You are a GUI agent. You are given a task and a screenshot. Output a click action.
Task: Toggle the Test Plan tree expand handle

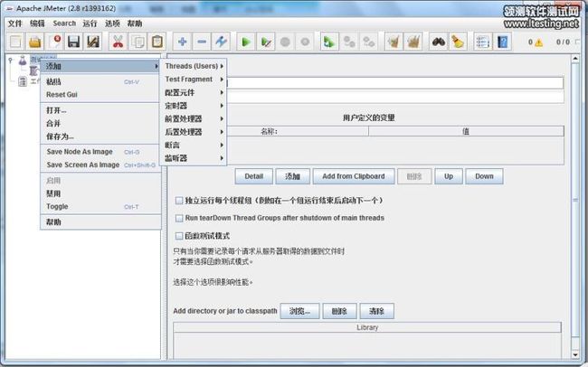11,60
